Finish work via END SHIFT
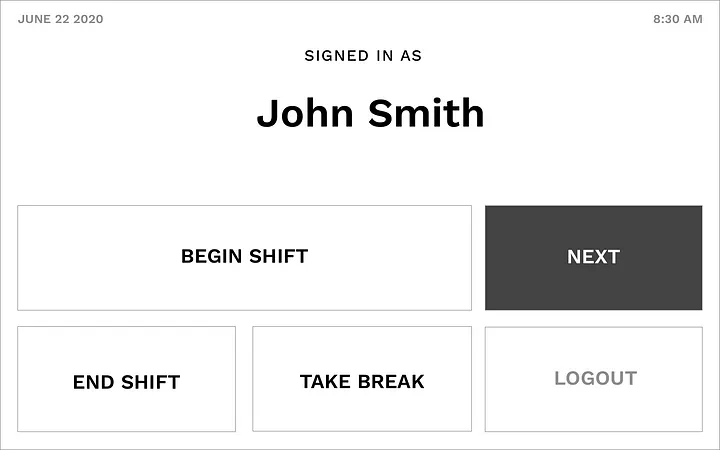 (126, 379)
